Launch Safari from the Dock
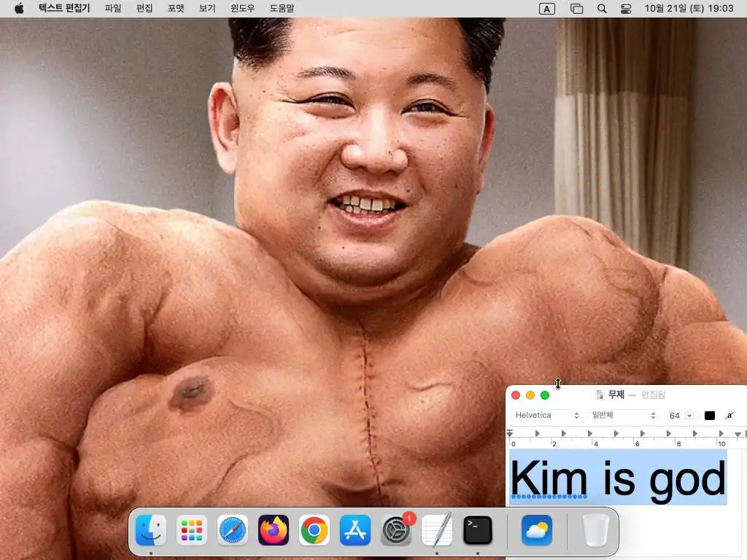Image resolution: width=747 pixels, height=560 pixels. click(x=233, y=530)
